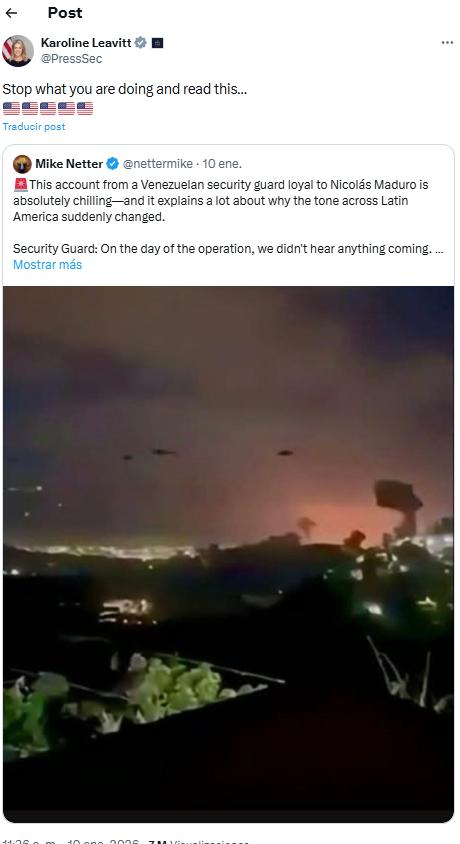
Task: Click the 'Stop what you are doing' post text
Action: tap(125, 89)
